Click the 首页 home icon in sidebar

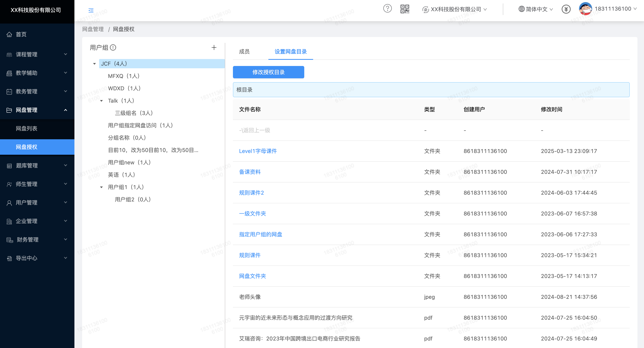click(9, 35)
